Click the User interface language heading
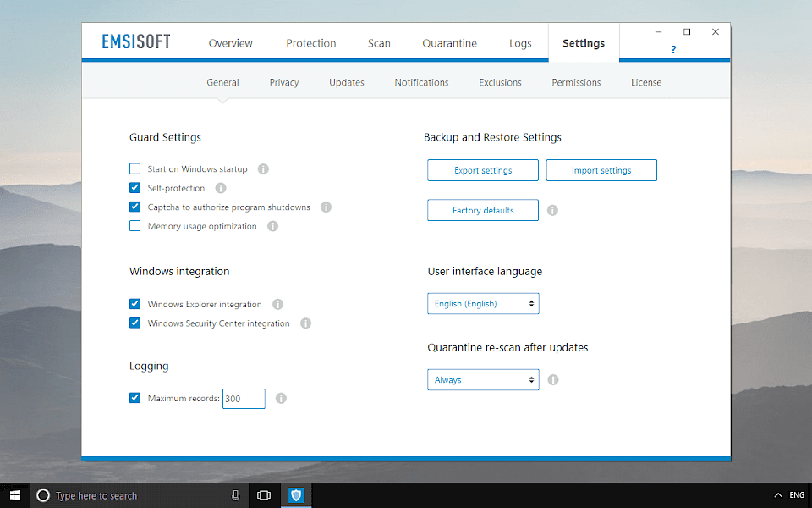Image resolution: width=812 pixels, height=508 pixels. click(485, 272)
